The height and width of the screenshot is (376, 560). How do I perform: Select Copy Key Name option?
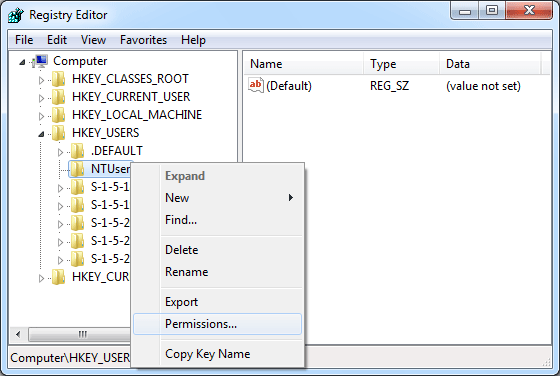(x=218, y=354)
